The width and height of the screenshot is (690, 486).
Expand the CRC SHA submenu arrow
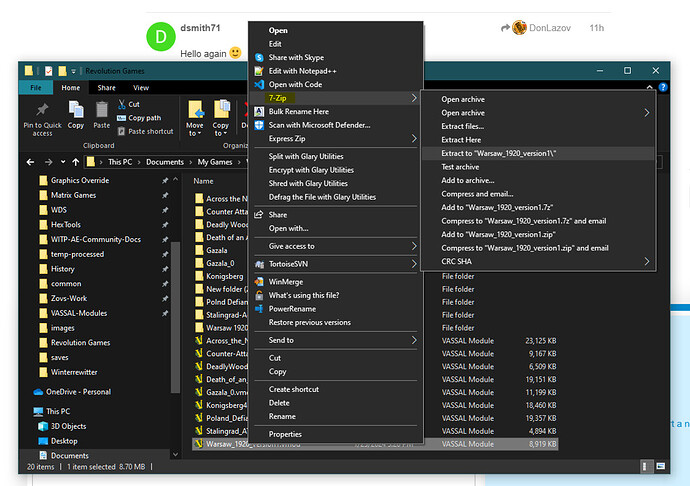point(646,261)
